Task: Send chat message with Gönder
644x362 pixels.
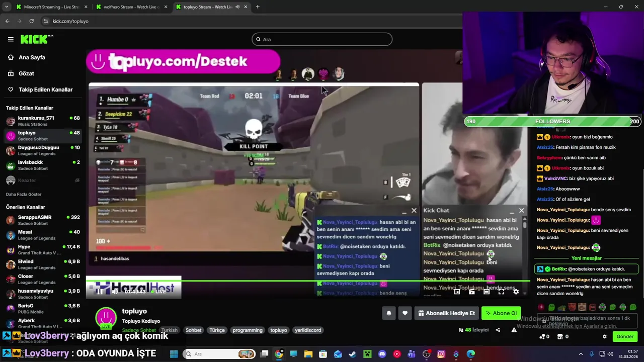Action: click(625, 336)
